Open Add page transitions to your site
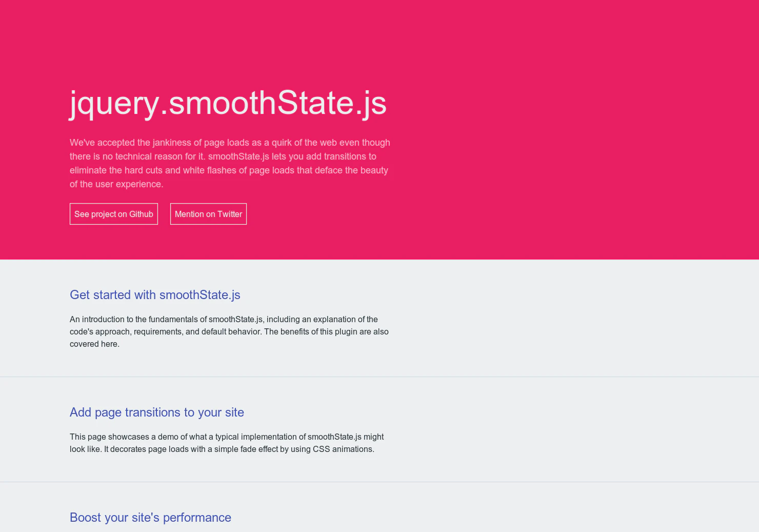The width and height of the screenshot is (759, 532). [156, 412]
